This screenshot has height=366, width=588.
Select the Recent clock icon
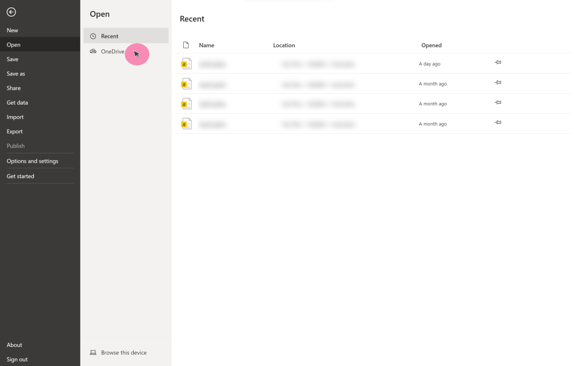[92, 36]
